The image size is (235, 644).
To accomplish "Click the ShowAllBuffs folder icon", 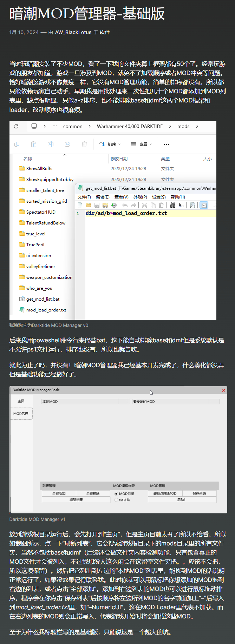I will (x=22, y=168).
